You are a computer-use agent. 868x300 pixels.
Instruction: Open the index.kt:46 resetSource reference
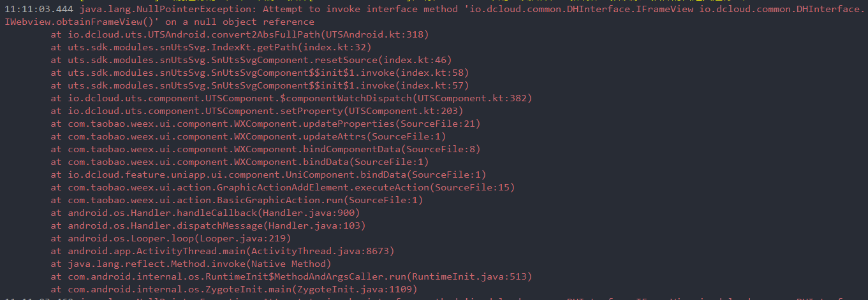click(415, 60)
